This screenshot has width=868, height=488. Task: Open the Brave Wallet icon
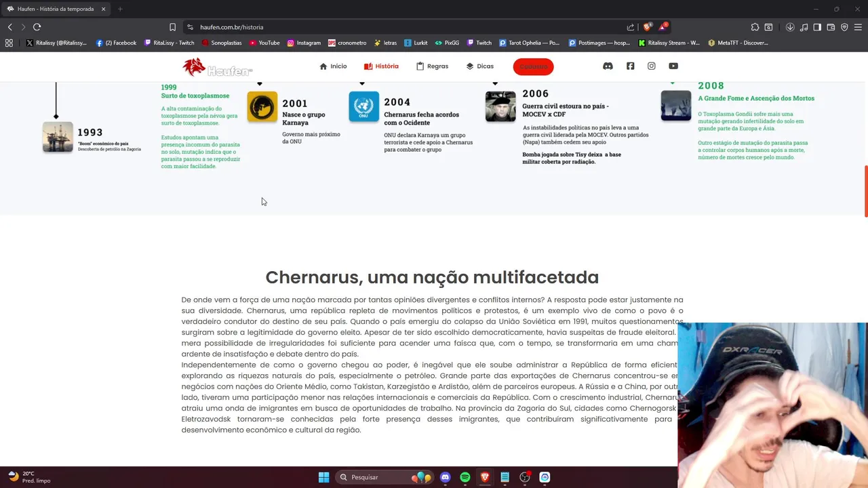pos(831,27)
